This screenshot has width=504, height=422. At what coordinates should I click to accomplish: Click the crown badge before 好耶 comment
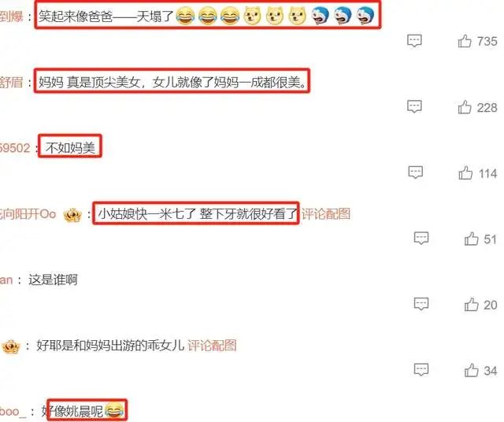pos(11,346)
